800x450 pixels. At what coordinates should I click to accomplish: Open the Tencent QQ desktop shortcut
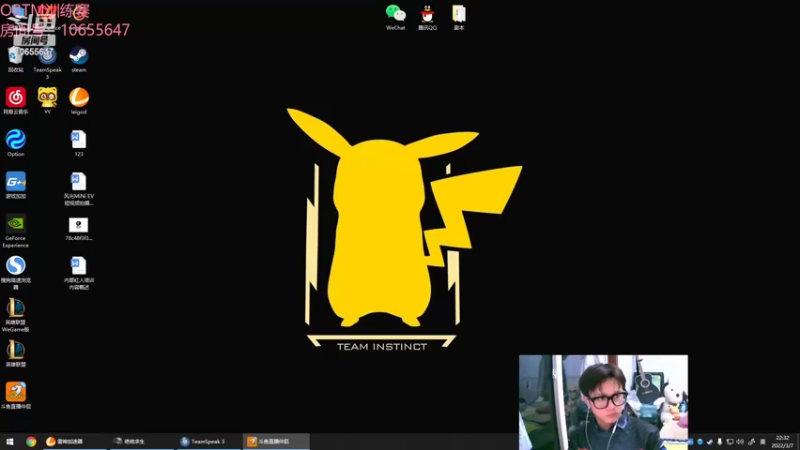pyautogui.click(x=427, y=18)
